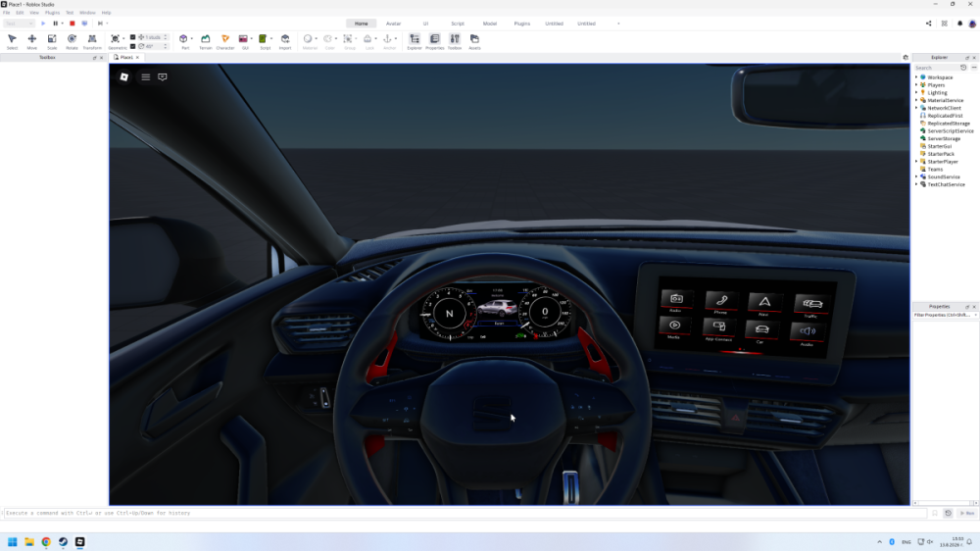Open the notifications bell
The width and height of the screenshot is (980, 551).
960,24
